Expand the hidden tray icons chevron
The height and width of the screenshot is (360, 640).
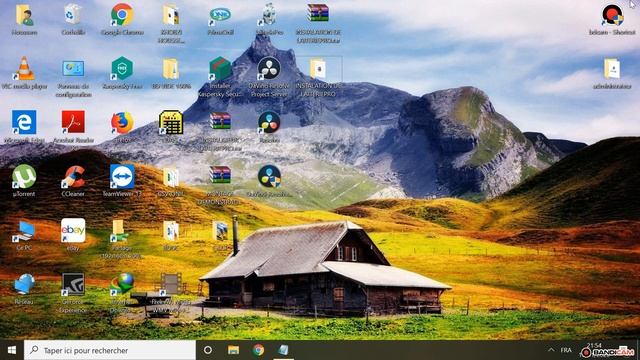pyautogui.click(x=551, y=350)
